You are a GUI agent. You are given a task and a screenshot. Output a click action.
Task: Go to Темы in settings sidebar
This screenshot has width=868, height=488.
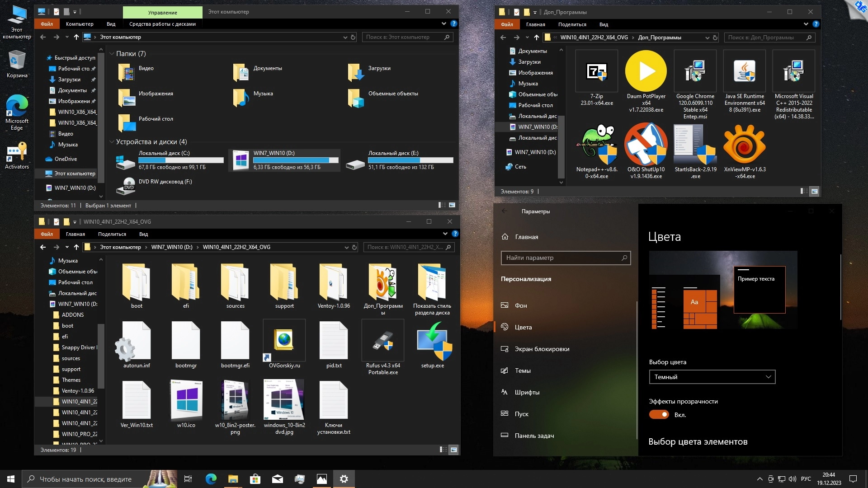pyautogui.click(x=523, y=371)
